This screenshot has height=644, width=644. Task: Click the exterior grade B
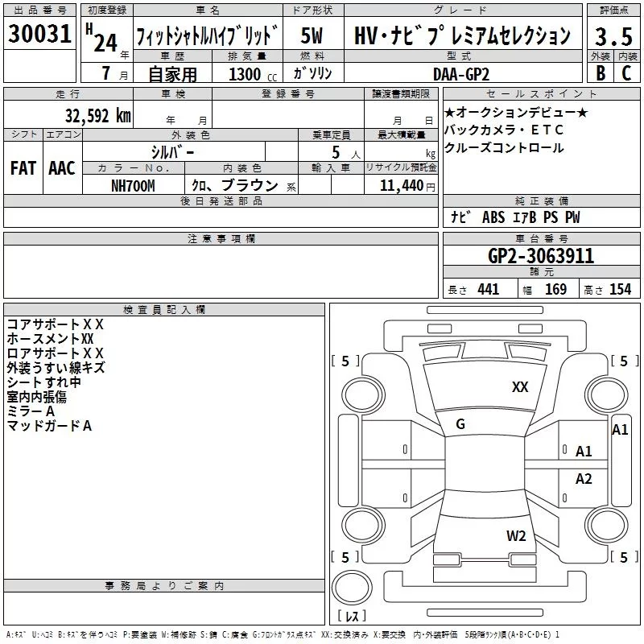601,73
